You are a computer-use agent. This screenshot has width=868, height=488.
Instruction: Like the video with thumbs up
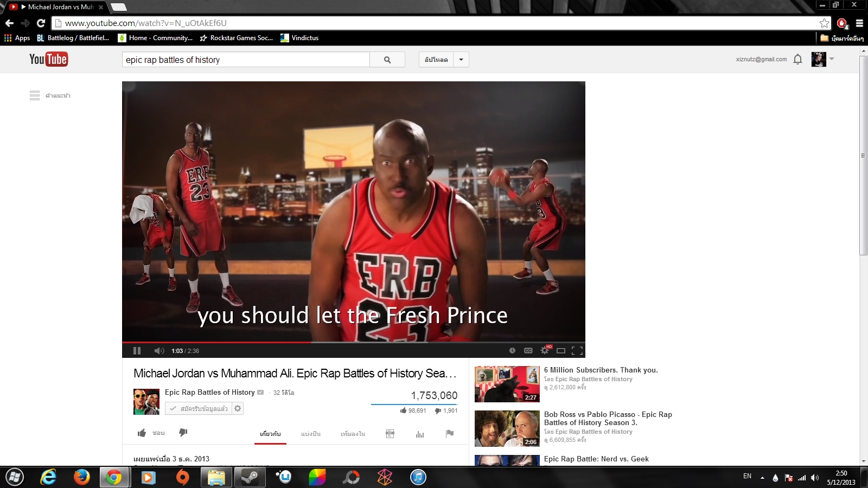click(x=142, y=433)
